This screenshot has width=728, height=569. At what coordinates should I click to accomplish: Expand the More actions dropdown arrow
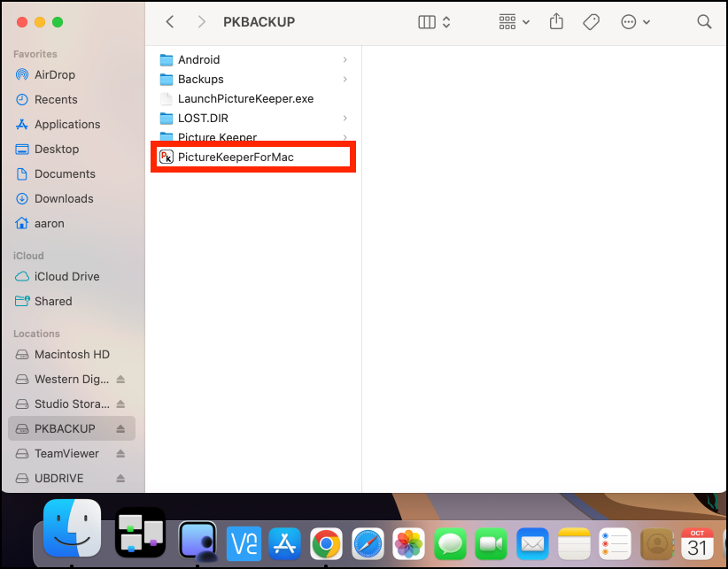click(x=647, y=22)
